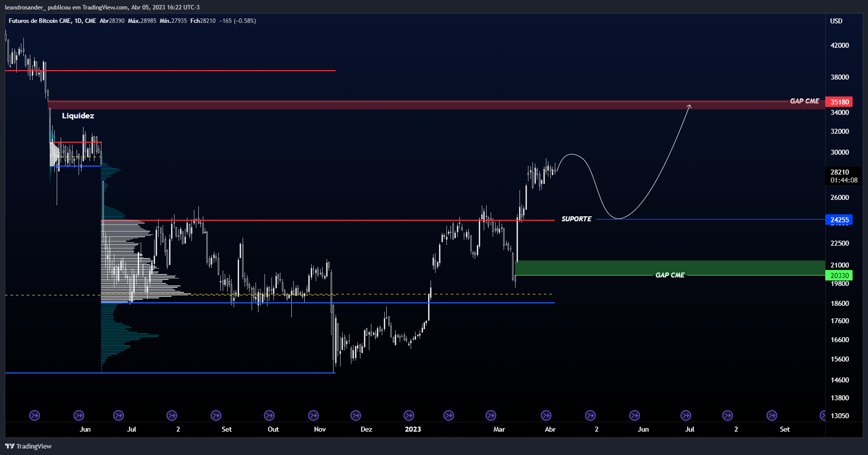The image size is (868, 455).
Task: Click the 13050 price axis label
Action: 840,416
